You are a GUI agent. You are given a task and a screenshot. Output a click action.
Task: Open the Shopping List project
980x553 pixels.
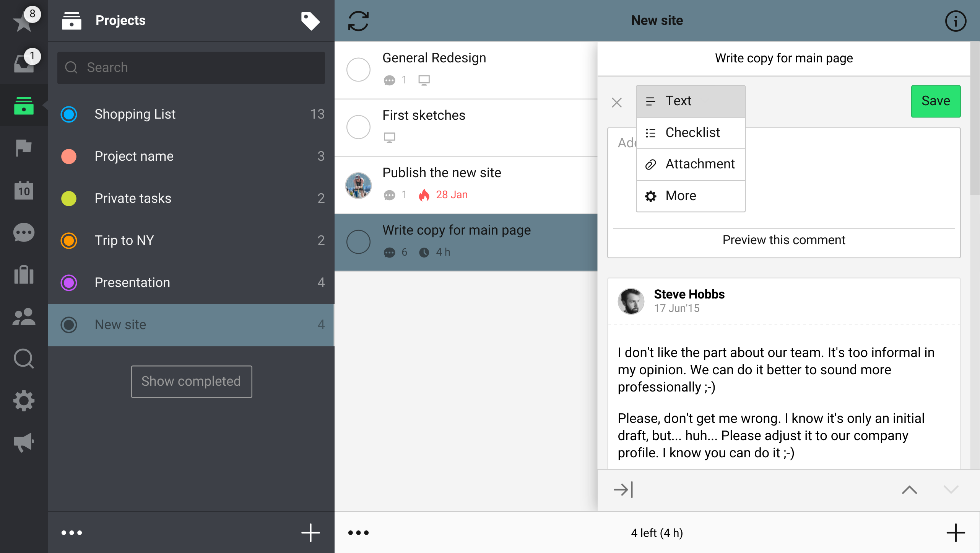tap(191, 114)
